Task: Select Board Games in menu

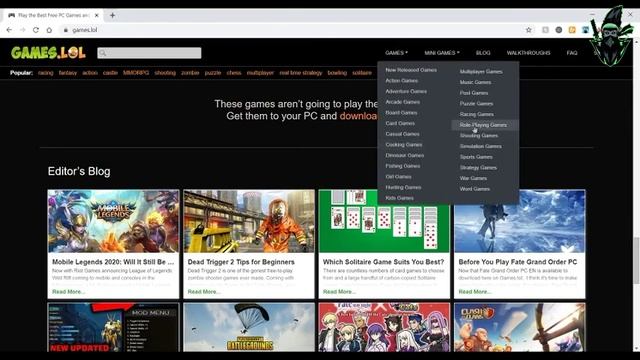Action: coord(401,112)
